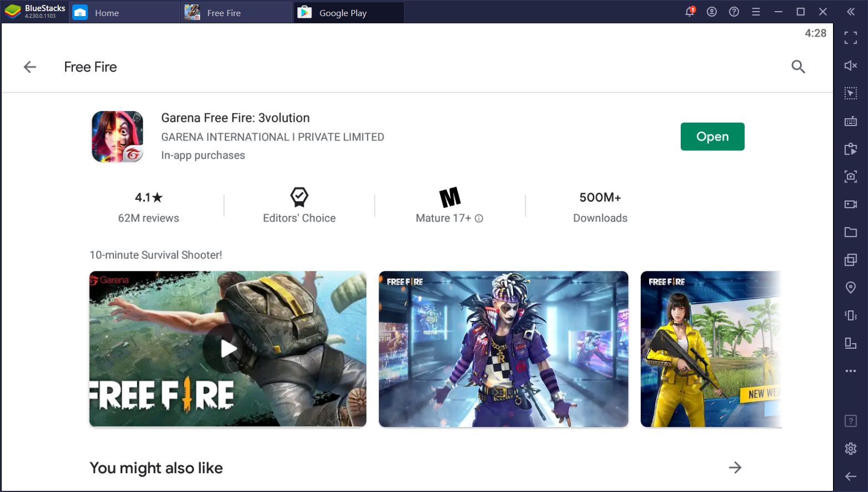Close the BlueStacks window
This screenshot has height=492, width=868.
point(823,12)
